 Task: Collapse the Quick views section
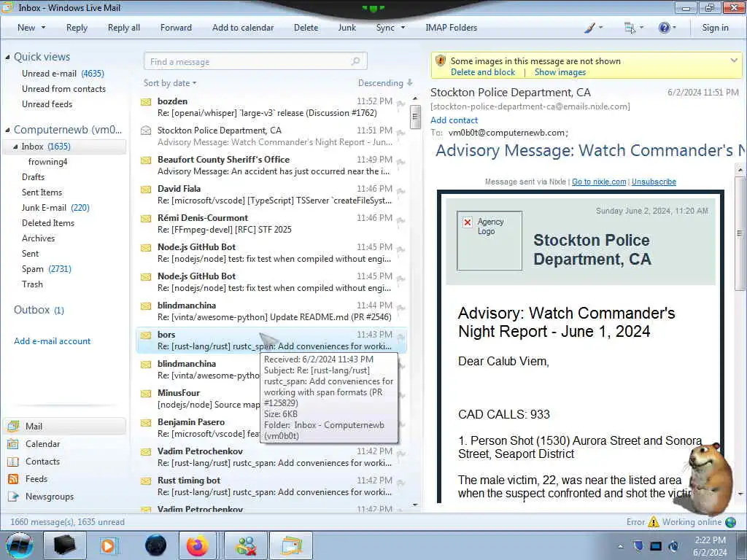point(7,57)
